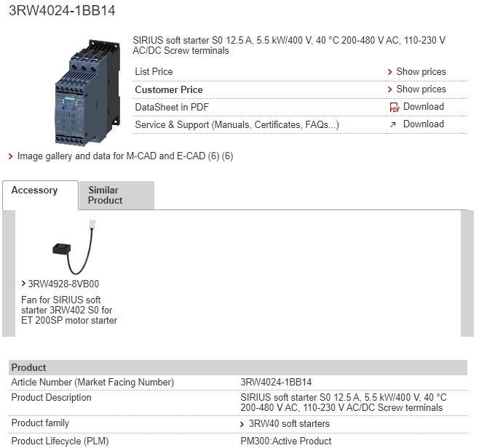Image resolution: width=479 pixels, height=448 pixels.
Task: Click the Product Description value in table
Action: [x=344, y=402]
